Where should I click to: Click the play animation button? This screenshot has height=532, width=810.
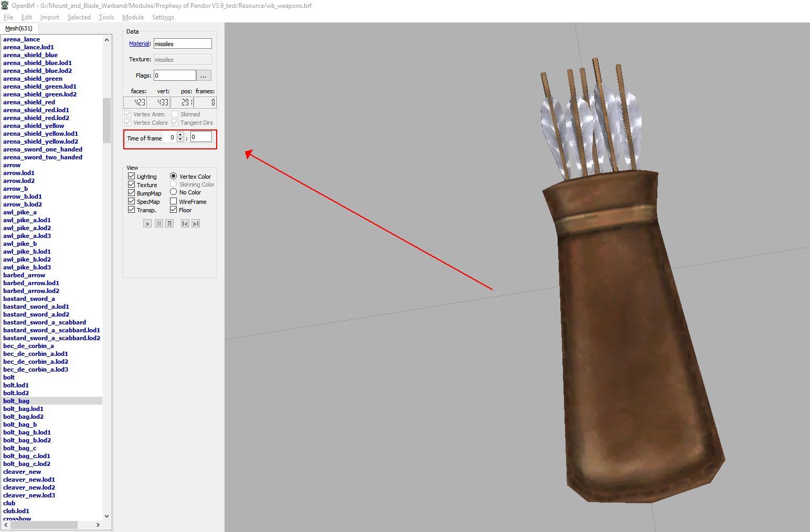147,223
